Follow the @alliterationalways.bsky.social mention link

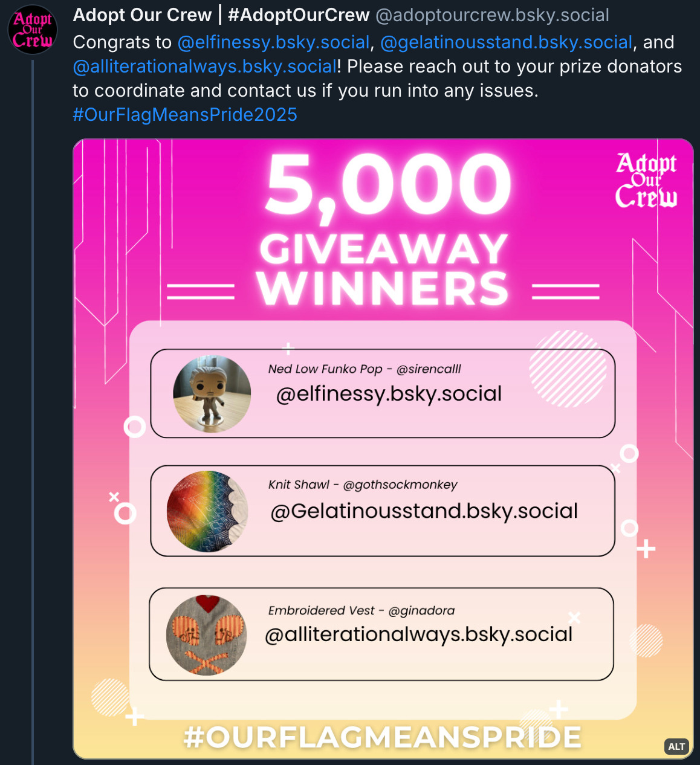205,66
